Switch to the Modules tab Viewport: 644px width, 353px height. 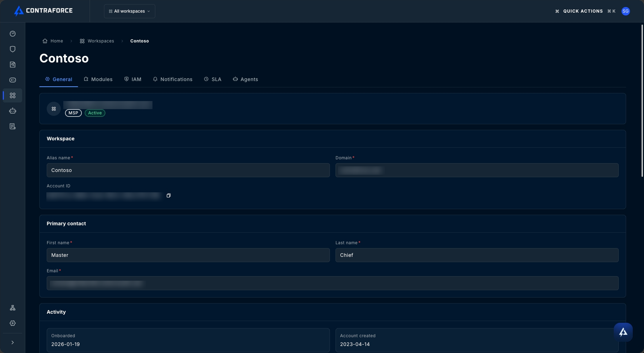[98, 79]
